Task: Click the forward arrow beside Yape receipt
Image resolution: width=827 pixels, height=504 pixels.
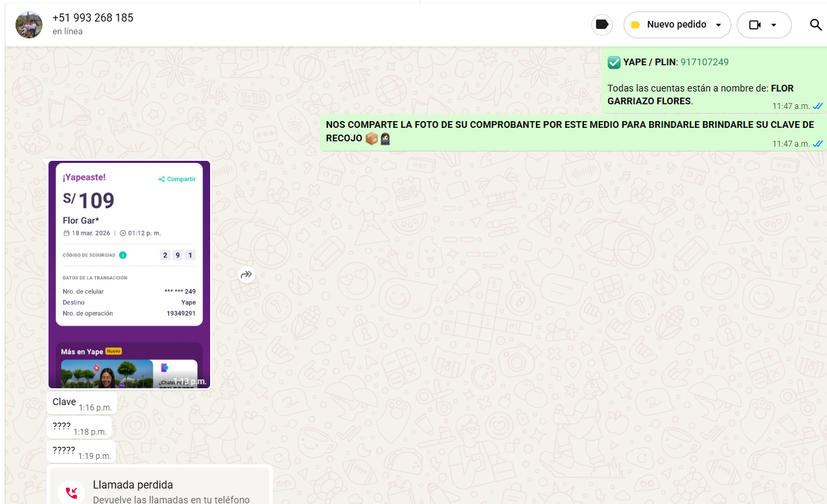Action: pos(246,274)
